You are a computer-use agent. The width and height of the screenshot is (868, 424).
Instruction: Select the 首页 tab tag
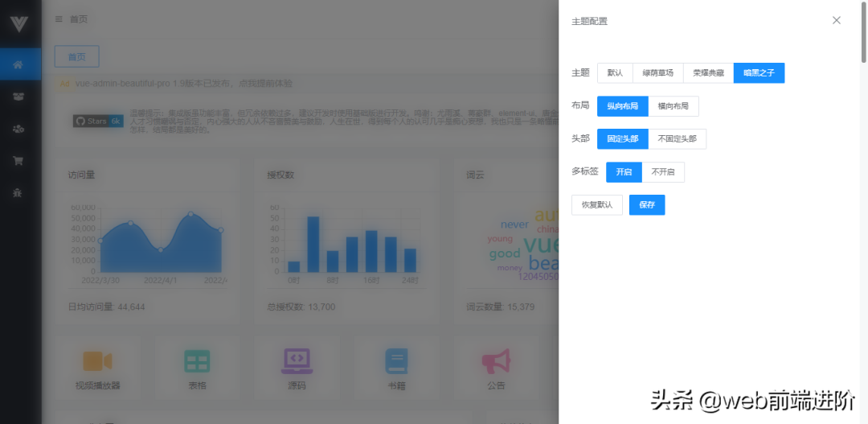coord(77,56)
